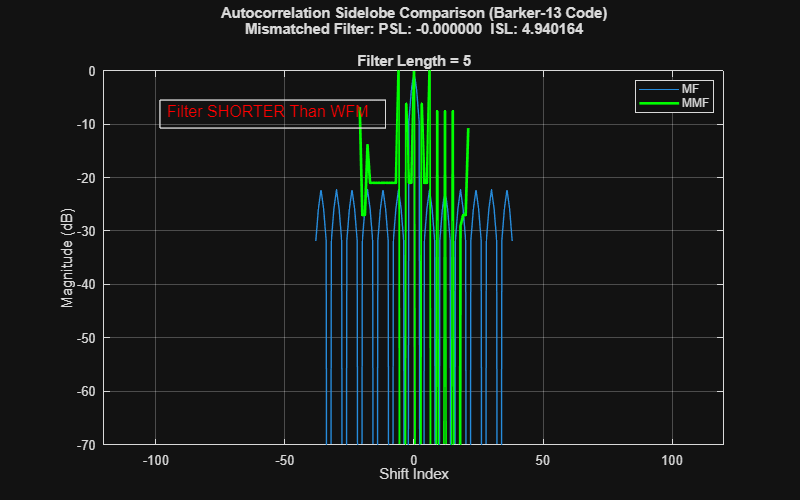The image size is (800, 500).
Task: Click the green MMF legend line sample
Action: coord(659,104)
